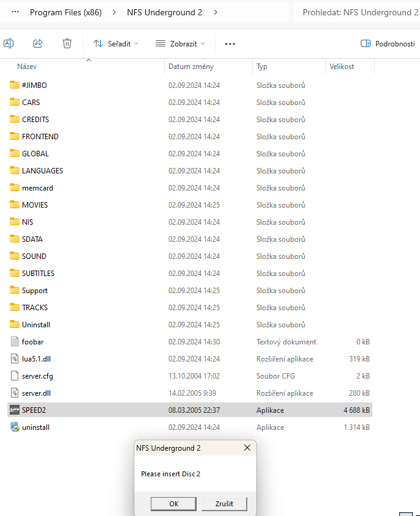420x516 pixels.
Task: Click the lua5.1.dll file icon
Action: pyautogui.click(x=15, y=358)
